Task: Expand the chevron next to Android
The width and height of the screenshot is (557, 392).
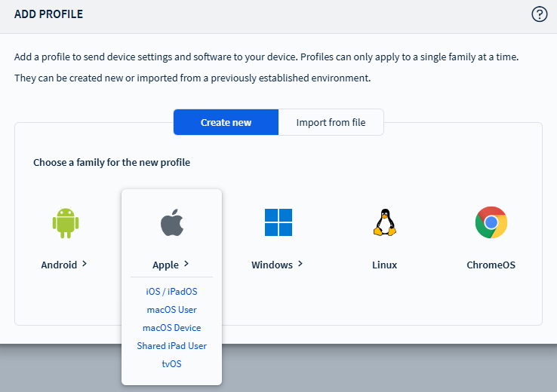Action: coord(85,264)
